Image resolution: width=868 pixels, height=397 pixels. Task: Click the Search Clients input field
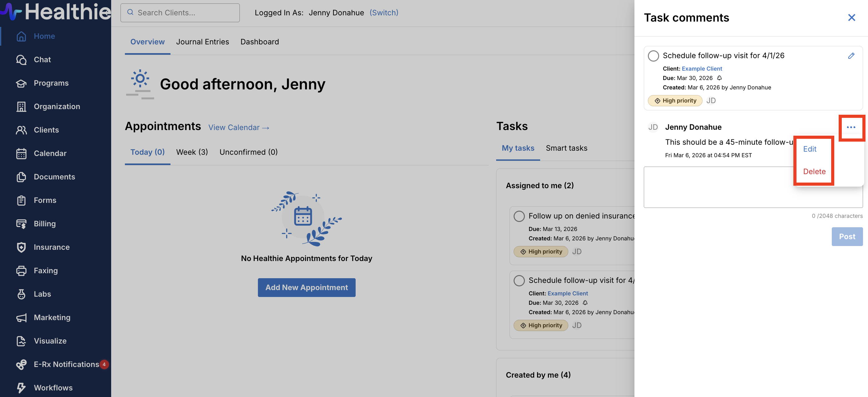(180, 13)
